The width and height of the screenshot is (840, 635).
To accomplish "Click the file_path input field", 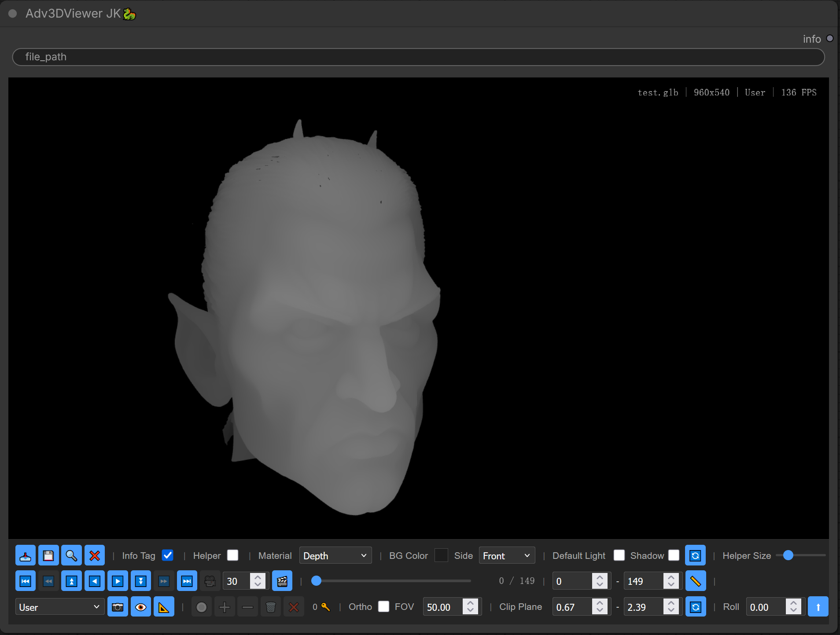I will tap(418, 57).
